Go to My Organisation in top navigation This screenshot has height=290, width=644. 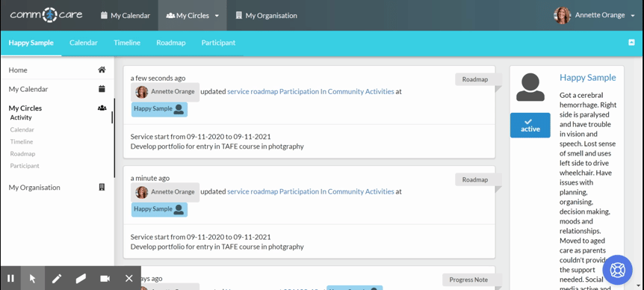coord(266,16)
